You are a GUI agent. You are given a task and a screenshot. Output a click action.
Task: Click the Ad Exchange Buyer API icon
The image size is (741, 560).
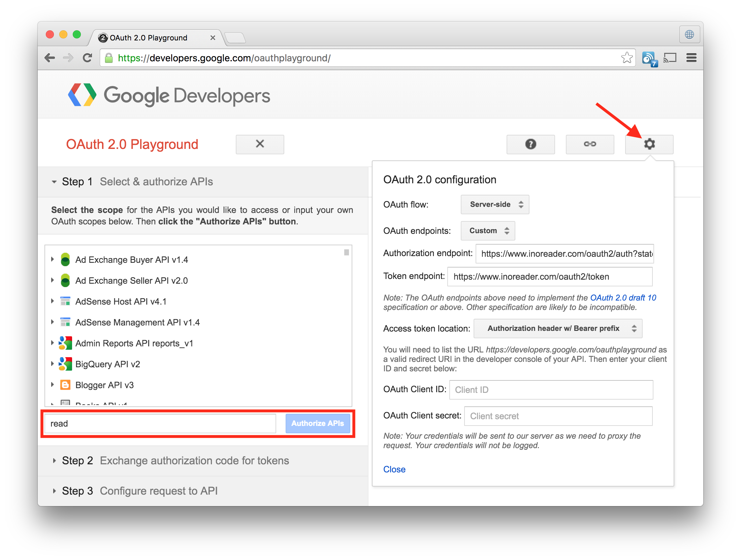click(65, 260)
